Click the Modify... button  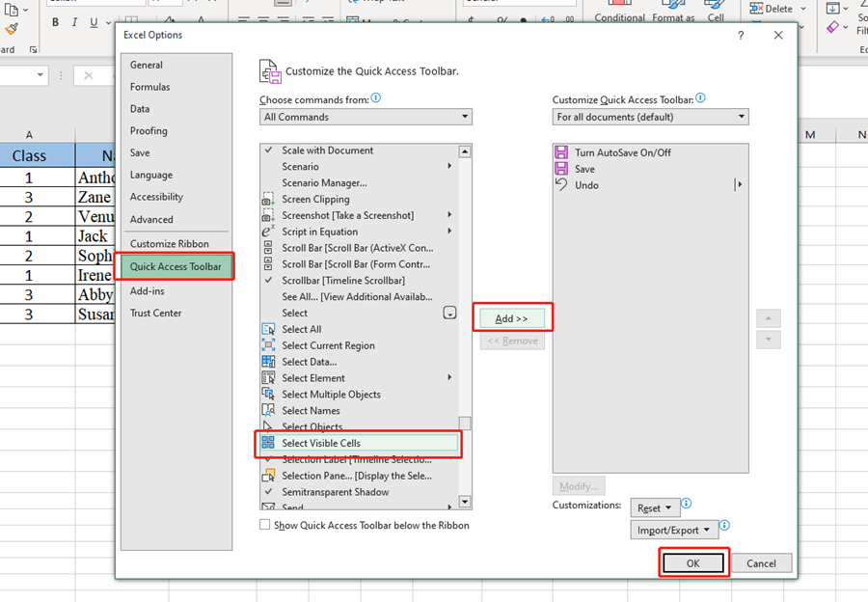(x=579, y=486)
